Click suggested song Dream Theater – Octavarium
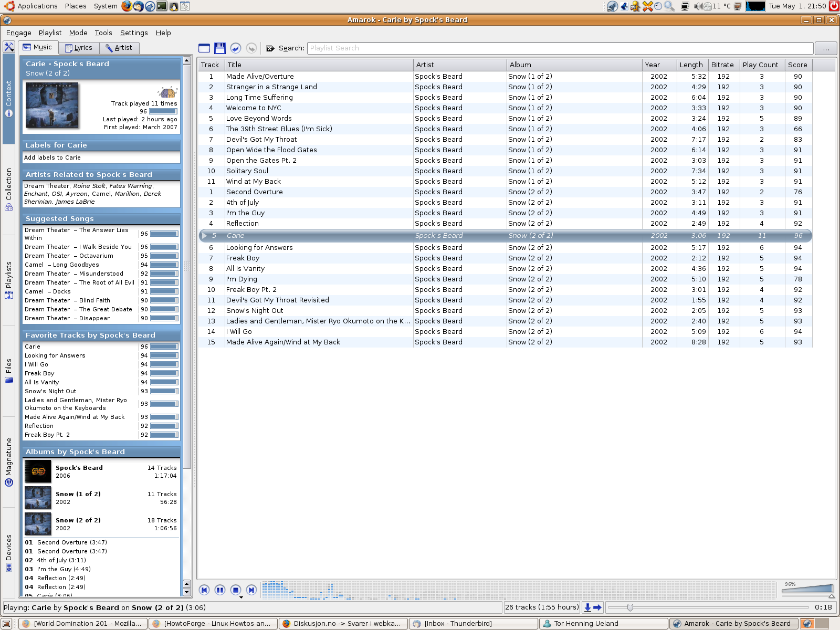The height and width of the screenshot is (630, 840). [69, 256]
